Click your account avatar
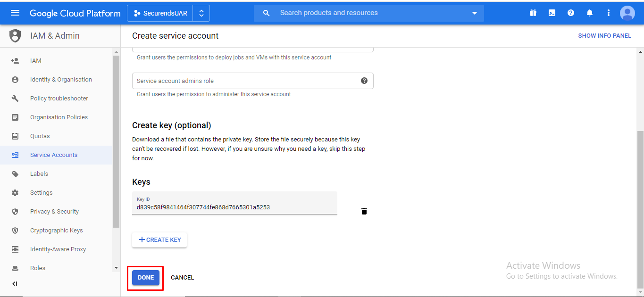 (x=627, y=13)
